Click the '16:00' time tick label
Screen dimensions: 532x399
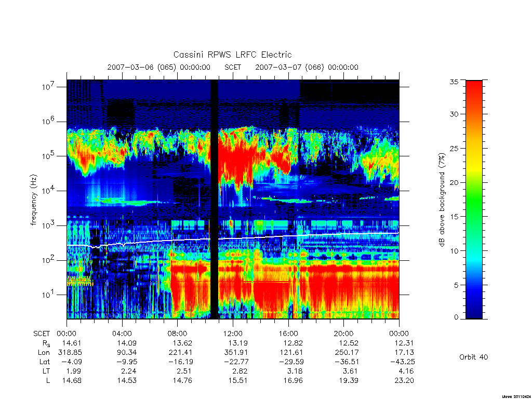[x=288, y=334]
